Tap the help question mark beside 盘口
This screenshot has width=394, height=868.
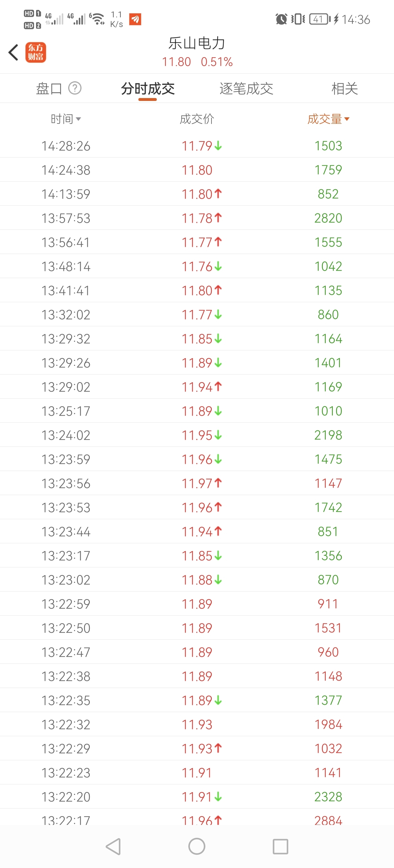[x=75, y=88]
